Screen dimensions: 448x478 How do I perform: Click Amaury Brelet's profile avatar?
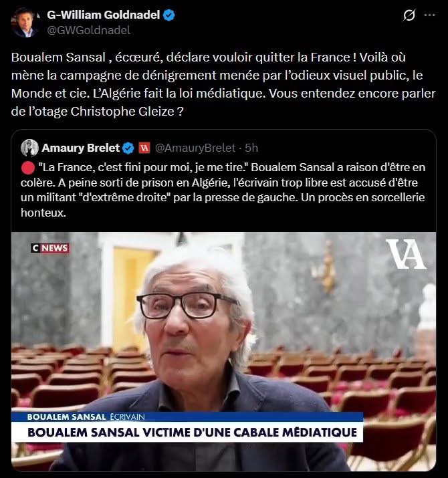click(29, 148)
